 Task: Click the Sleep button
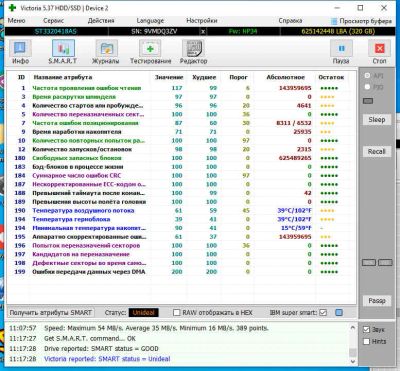click(x=377, y=120)
